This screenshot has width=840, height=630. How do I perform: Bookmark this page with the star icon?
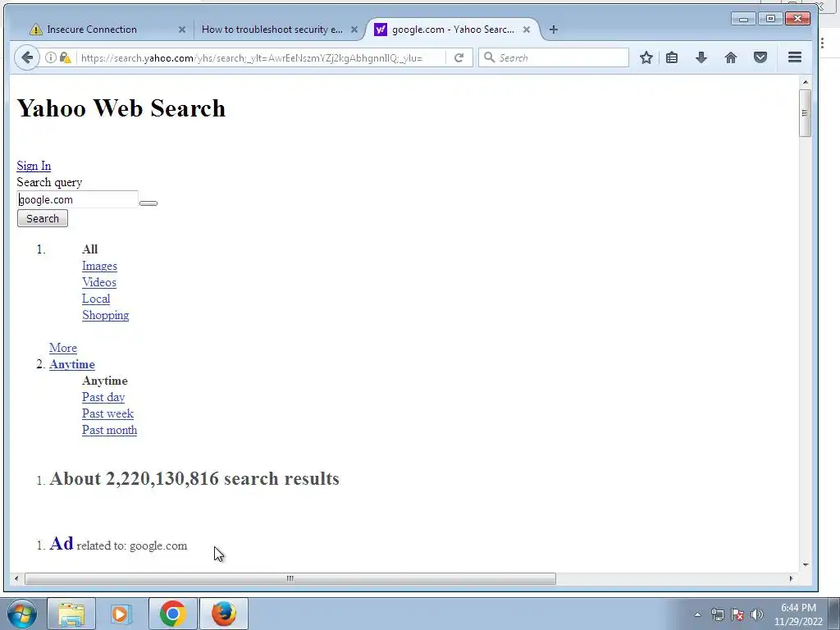[646, 58]
